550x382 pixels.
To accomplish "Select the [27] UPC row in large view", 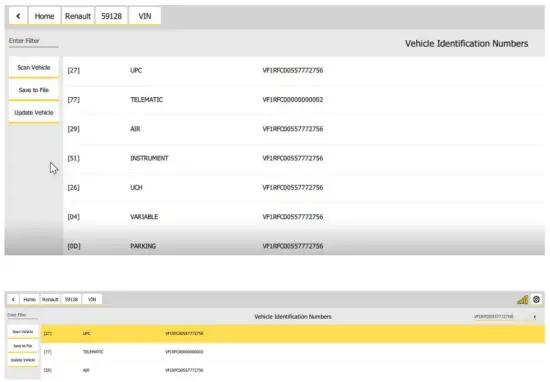I will [x=304, y=71].
